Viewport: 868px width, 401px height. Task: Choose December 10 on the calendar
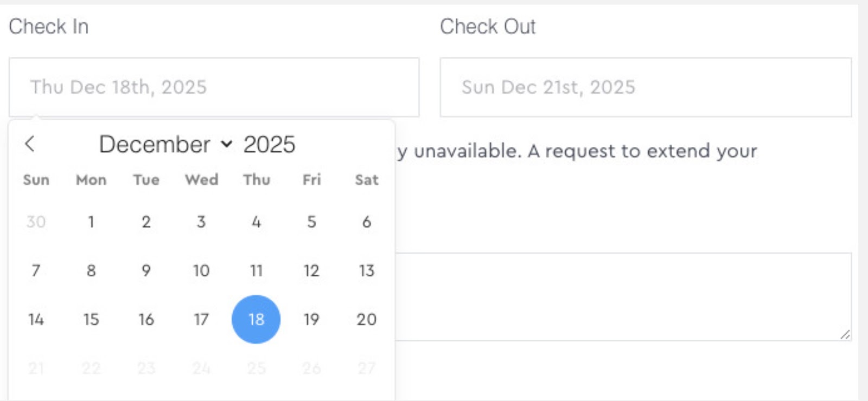pyautogui.click(x=201, y=270)
